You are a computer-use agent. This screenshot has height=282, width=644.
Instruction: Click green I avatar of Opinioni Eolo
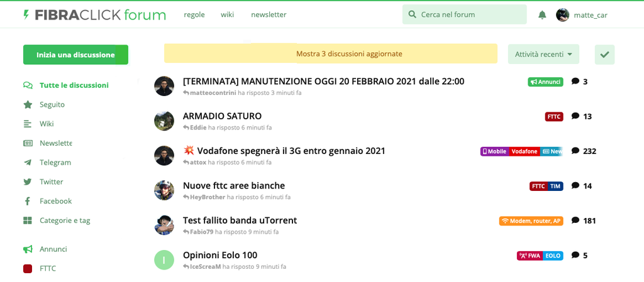pos(164,260)
